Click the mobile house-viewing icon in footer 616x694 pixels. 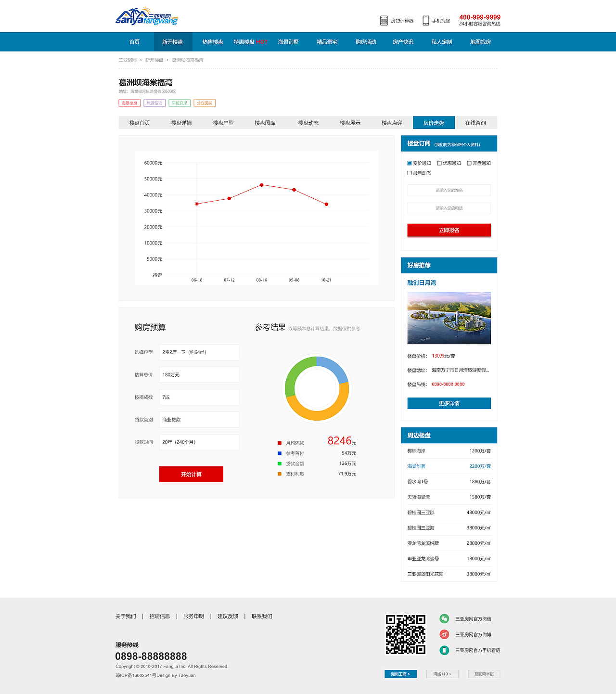[x=444, y=650]
